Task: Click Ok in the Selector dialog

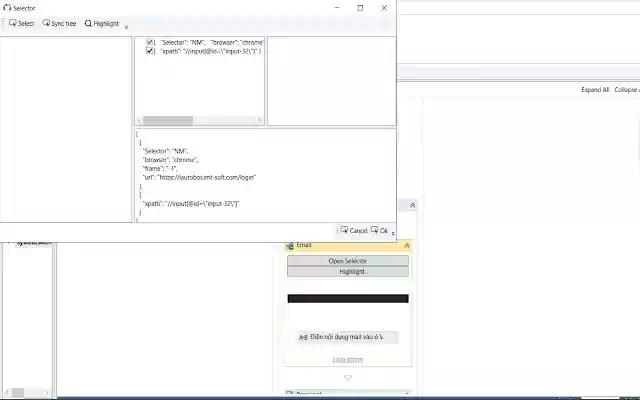Action: pyautogui.click(x=379, y=231)
